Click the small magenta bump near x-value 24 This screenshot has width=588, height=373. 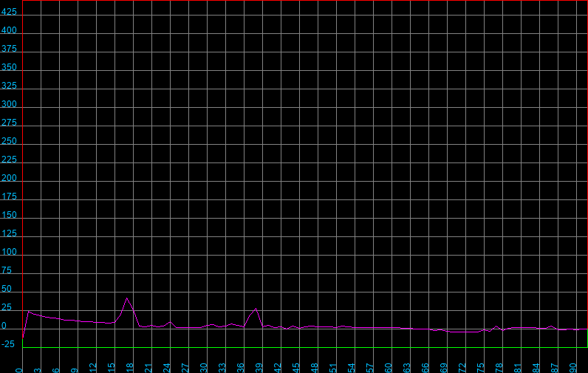point(170,321)
